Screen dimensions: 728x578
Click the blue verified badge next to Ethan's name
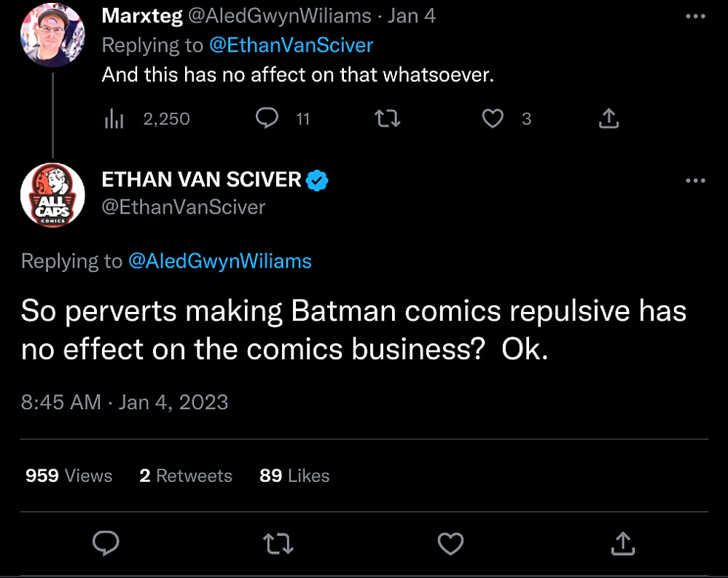(x=317, y=179)
